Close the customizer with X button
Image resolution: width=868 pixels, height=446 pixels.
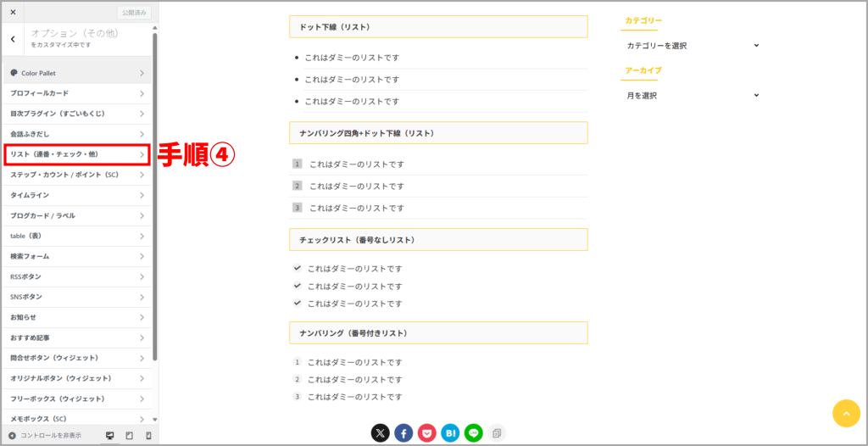coord(13,13)
